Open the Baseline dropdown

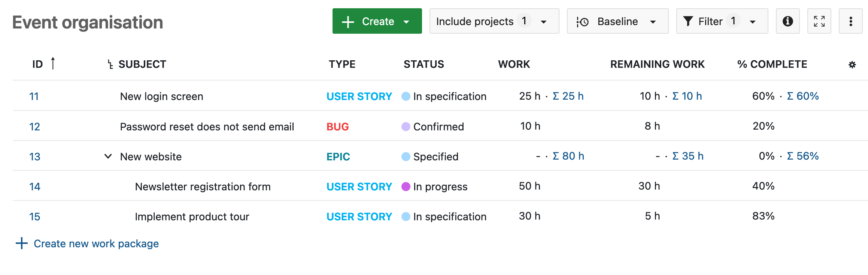coord(617,21)
